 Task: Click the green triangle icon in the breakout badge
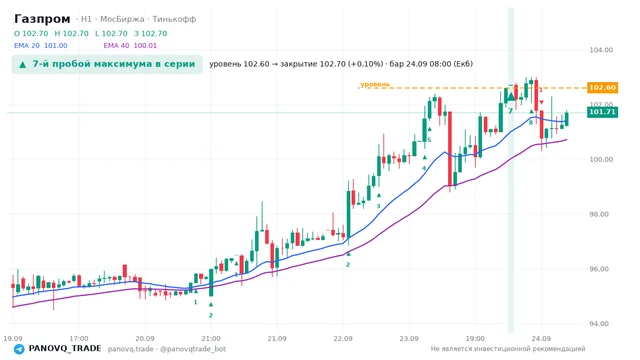click(23, 64)
